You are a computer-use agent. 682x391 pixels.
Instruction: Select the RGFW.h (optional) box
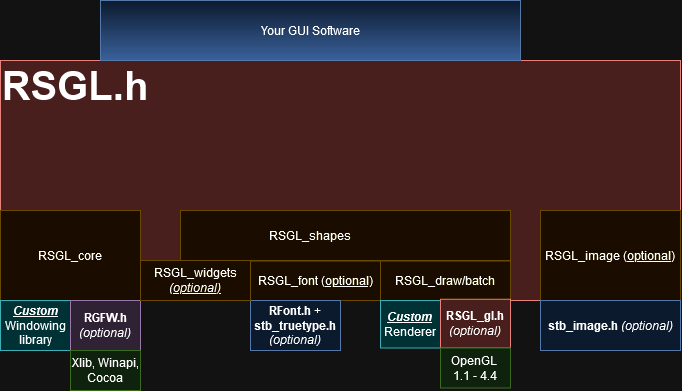pos(105,325)
